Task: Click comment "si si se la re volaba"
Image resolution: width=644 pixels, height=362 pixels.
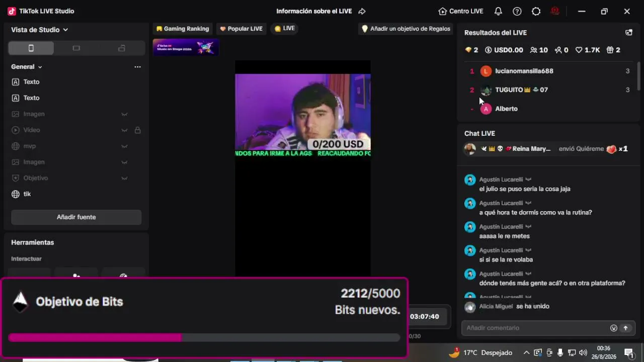Action: tap(506, 260)
